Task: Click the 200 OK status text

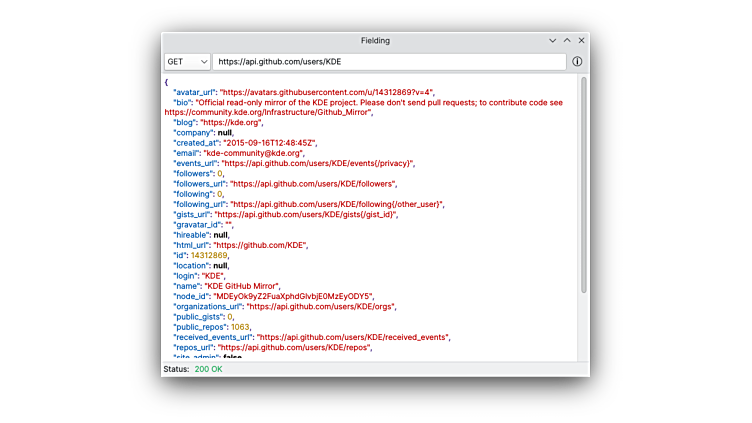Action: click(209, 369)
